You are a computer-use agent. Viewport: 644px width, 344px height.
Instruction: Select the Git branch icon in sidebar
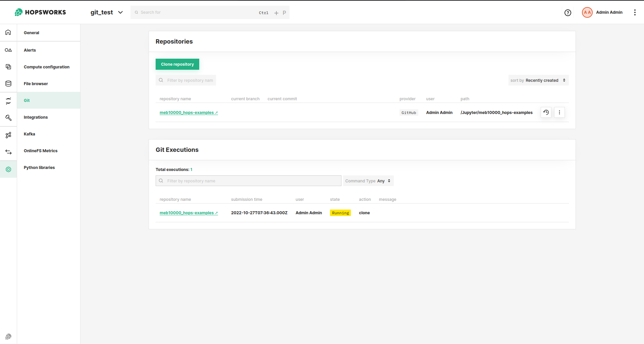(8, 101)
